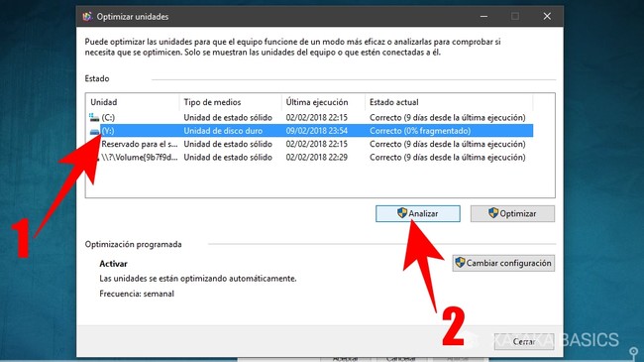Sort by the Unidad column header

pos(133,102)
